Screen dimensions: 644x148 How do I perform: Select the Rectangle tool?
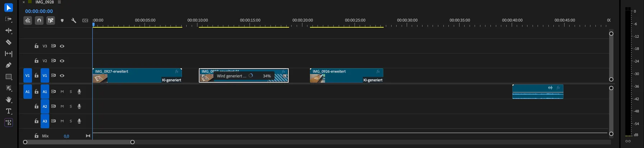coord(9,77)
